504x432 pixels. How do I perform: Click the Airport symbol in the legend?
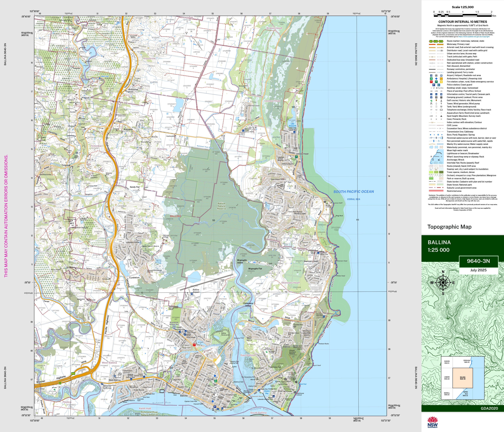coord(431,76)
